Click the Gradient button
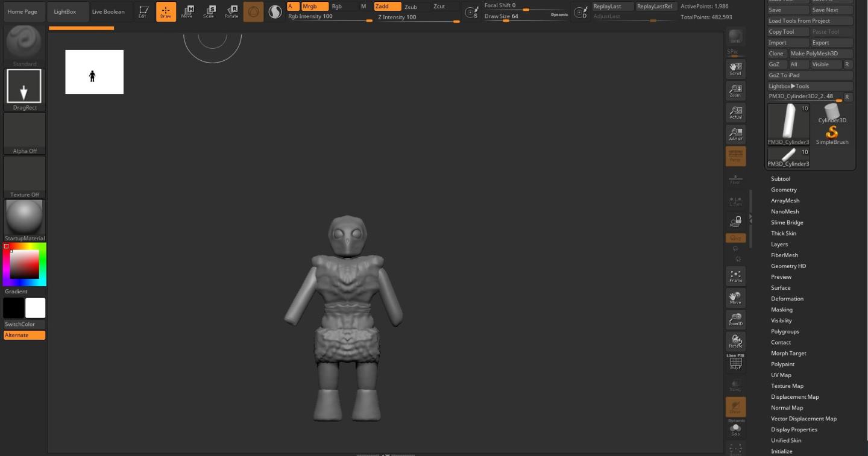The image size is (868, 456). (24, 292)
